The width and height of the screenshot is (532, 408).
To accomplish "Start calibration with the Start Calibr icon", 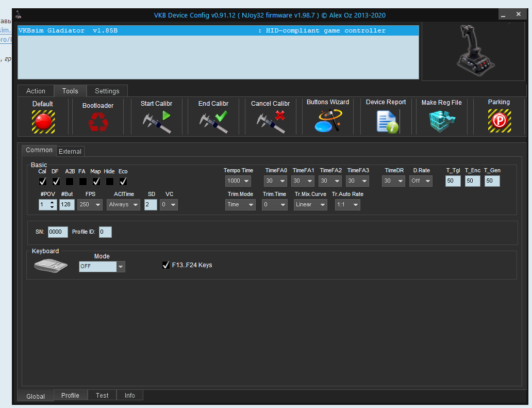I will pos(157,122).
